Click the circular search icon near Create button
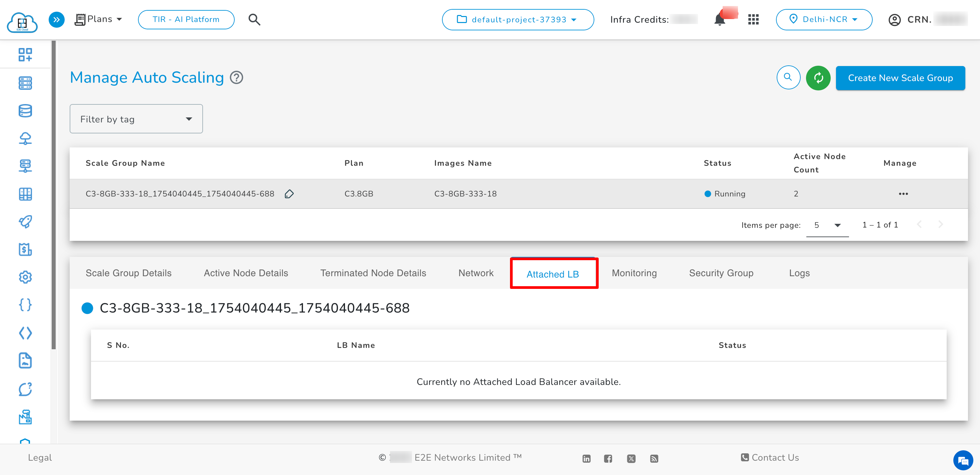 coord(788,78)
